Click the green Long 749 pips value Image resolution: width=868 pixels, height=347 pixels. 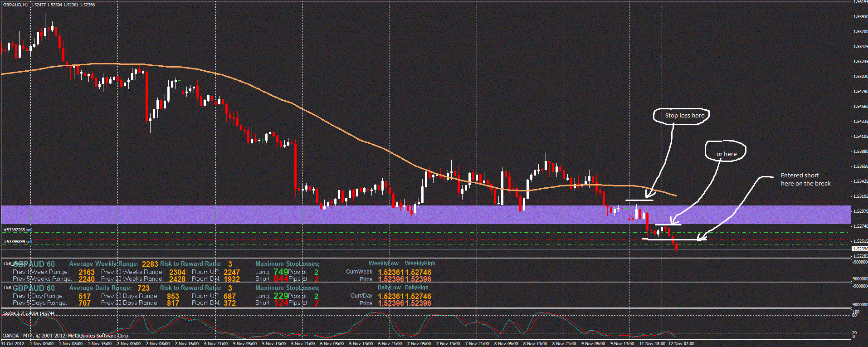pyautogui.click(x=281, y=272)
